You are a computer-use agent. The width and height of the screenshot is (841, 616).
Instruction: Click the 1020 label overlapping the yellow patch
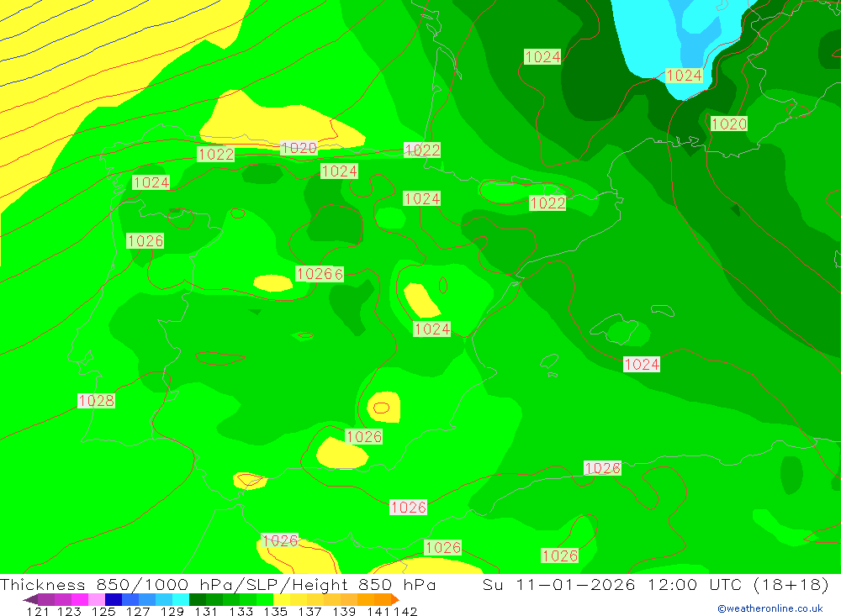[299, 148]
